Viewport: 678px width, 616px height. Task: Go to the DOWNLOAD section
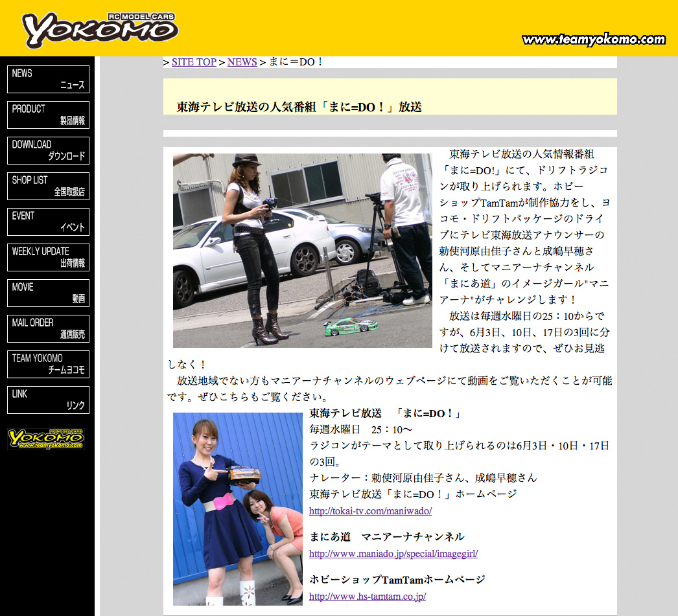[x=48, y=150]
